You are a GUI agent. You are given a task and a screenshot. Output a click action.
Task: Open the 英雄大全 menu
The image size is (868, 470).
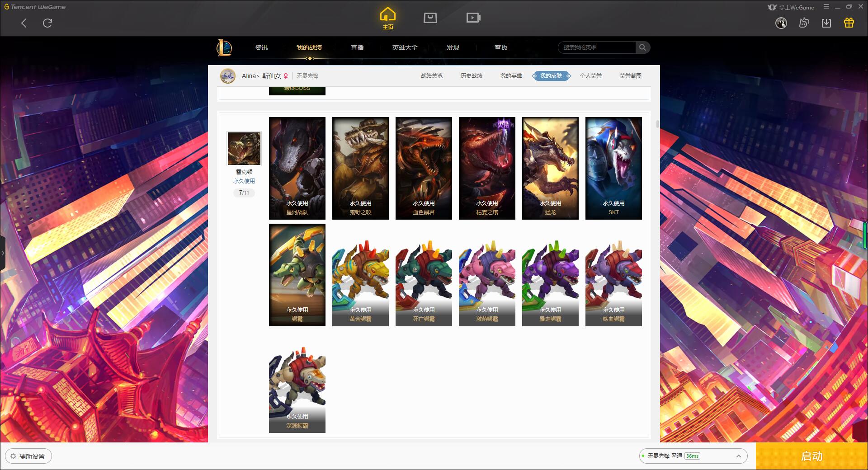(405, 47)
